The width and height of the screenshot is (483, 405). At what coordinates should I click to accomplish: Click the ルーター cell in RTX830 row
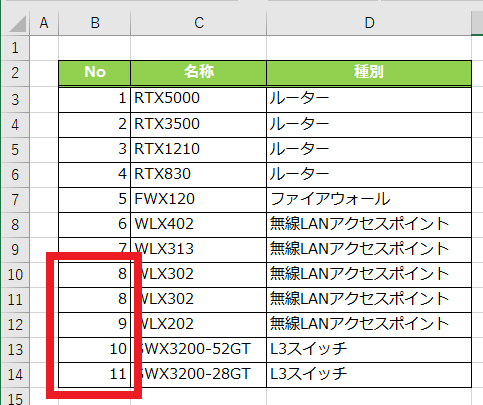(x=369, y=175)
